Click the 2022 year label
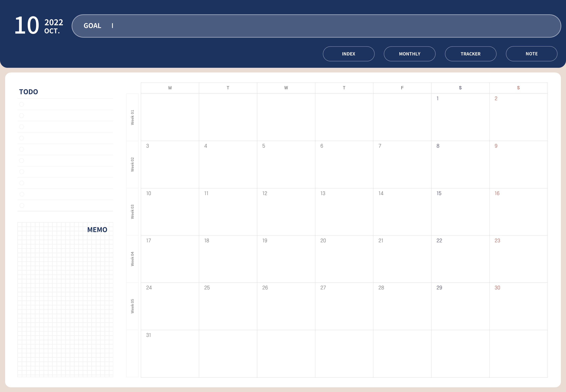Image resolution: width=566 pixels, height=392 pixels. point(54,22)
